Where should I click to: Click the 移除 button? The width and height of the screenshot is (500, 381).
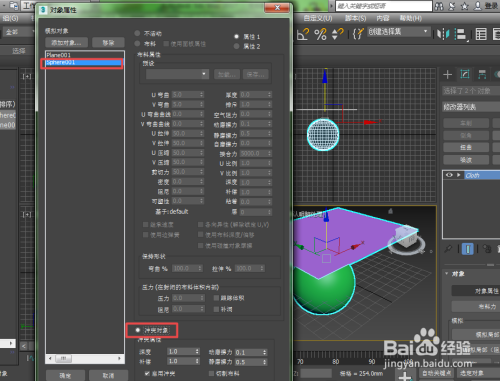click(x=108, y=43)
